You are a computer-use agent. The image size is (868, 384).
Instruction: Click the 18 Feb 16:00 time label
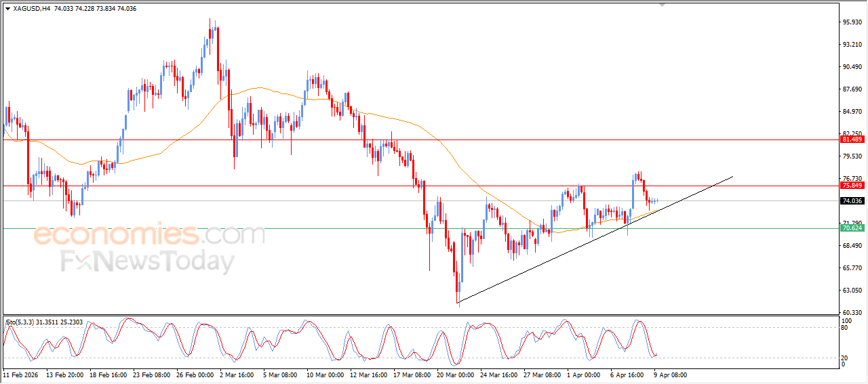coord(107,375)
